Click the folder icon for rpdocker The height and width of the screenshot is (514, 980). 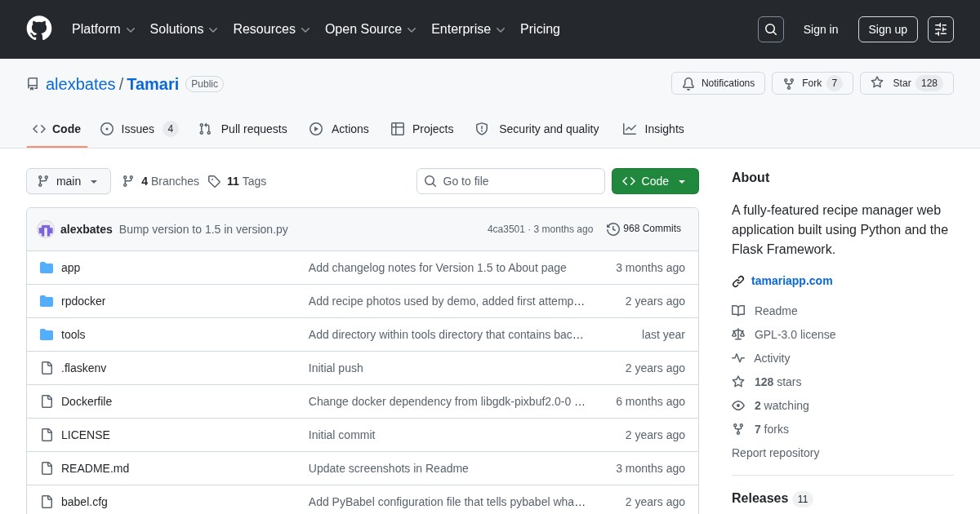[47, 301]
